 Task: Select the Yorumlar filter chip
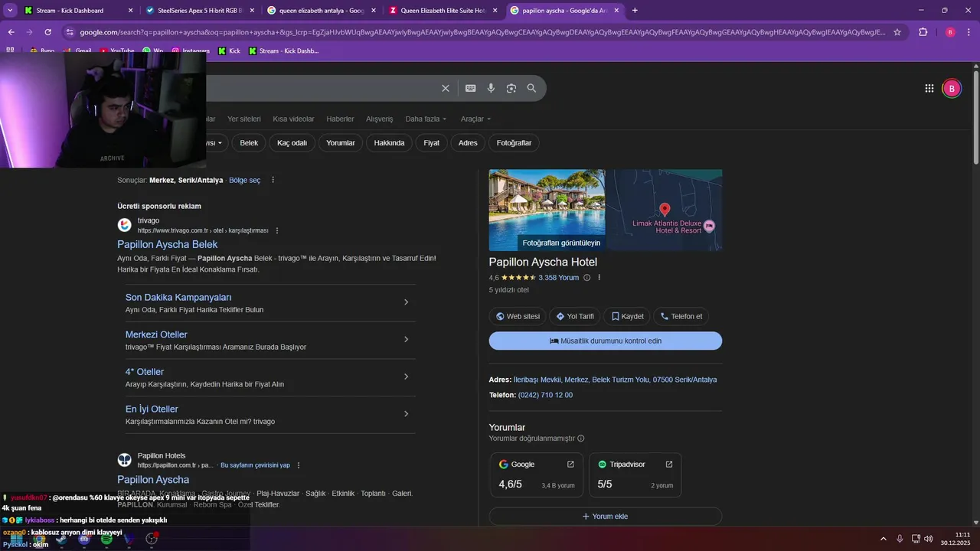pos(341,143)
